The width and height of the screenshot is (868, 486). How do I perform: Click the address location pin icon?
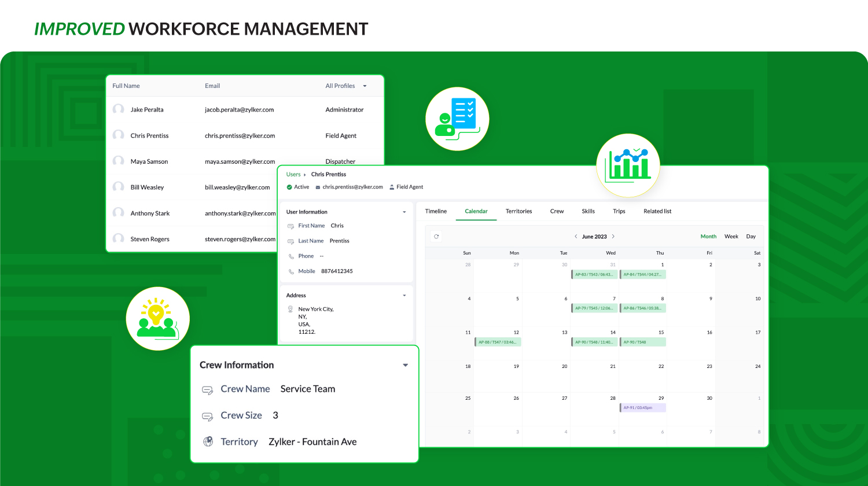coord(290,309)
